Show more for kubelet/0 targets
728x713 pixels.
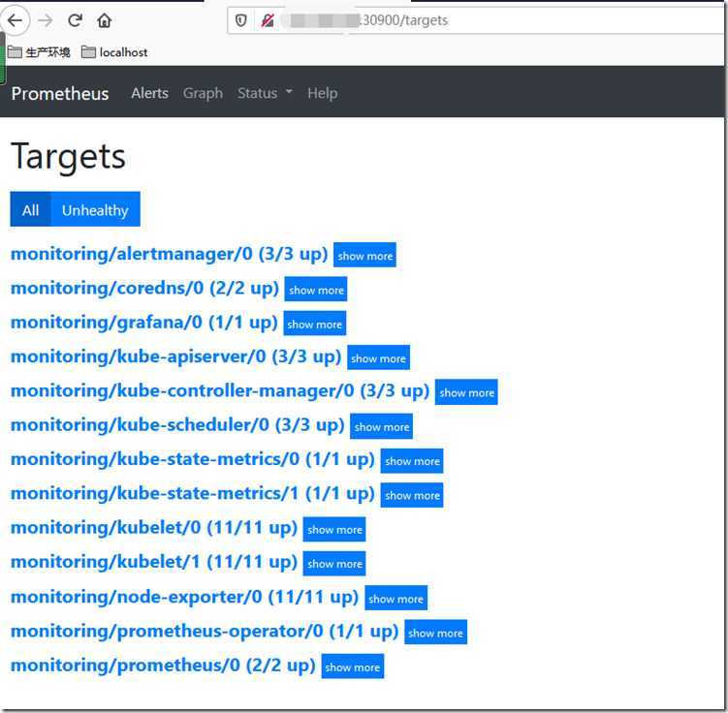(334, 529)
